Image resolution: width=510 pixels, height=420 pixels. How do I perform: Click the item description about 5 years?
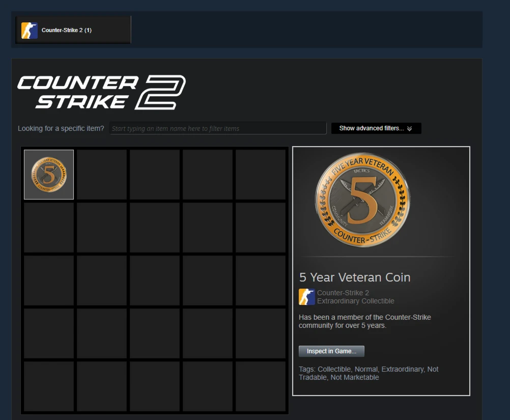coord(364,321)
